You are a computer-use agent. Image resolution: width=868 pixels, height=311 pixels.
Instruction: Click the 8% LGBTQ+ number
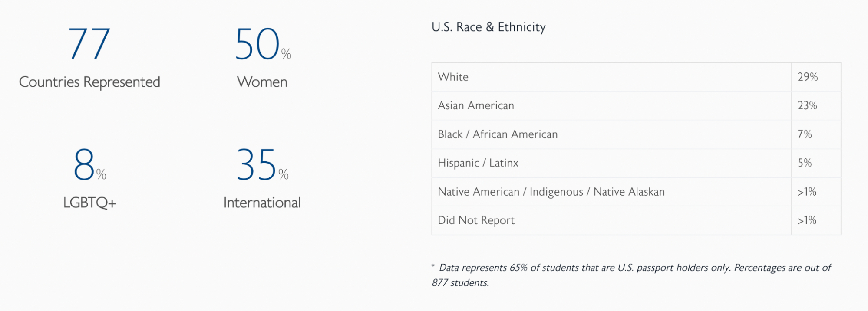(89, 164)
